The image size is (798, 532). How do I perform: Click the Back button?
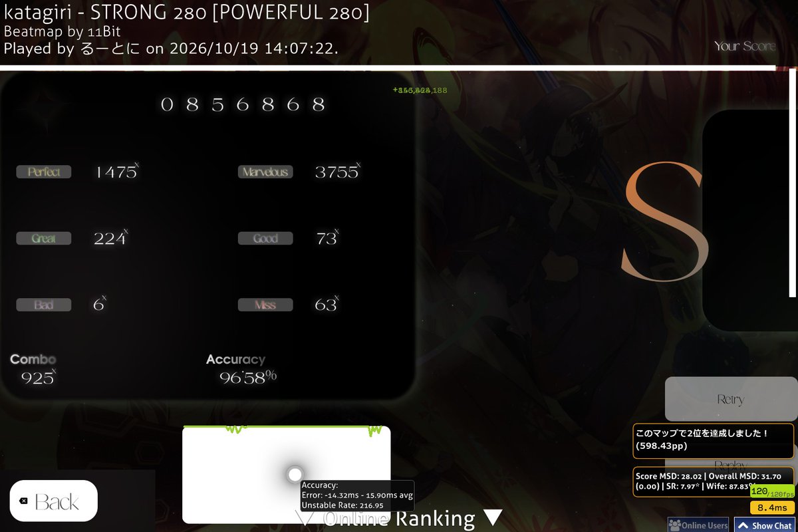[54, 501]
